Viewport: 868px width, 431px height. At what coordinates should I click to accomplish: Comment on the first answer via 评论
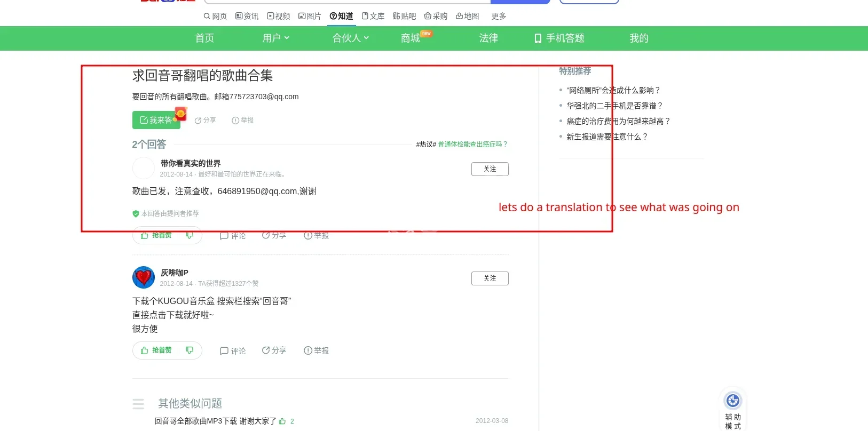tap(233, 236)
